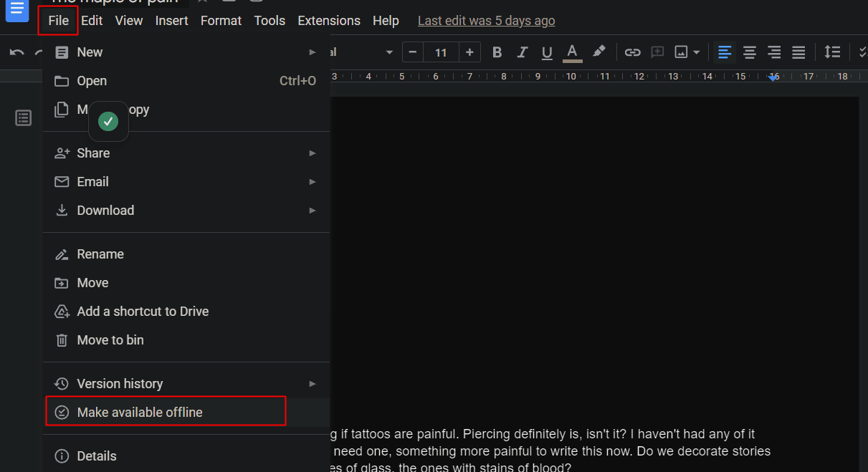Open the File menu
This screenshot has height=472, width=868.
(58, 21)
